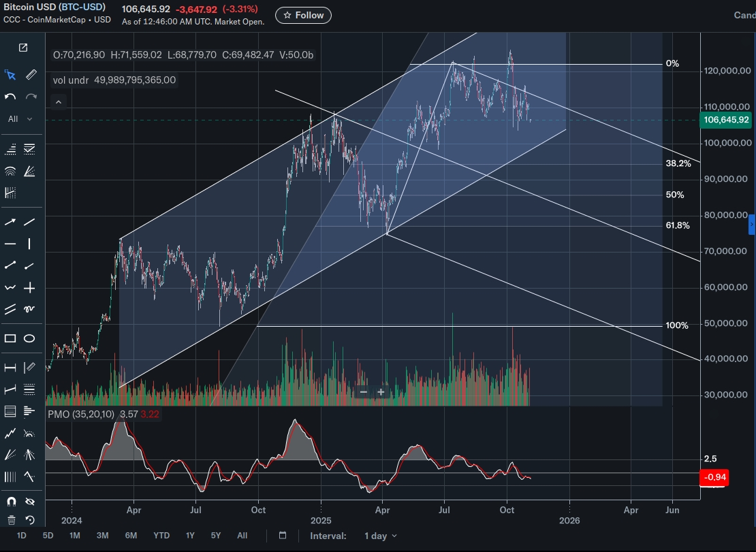This screenshot has height=552, width=756.
Task: Open the Interval 1 day dropdown
Action: pyautogui.click(x=380, y=536)
